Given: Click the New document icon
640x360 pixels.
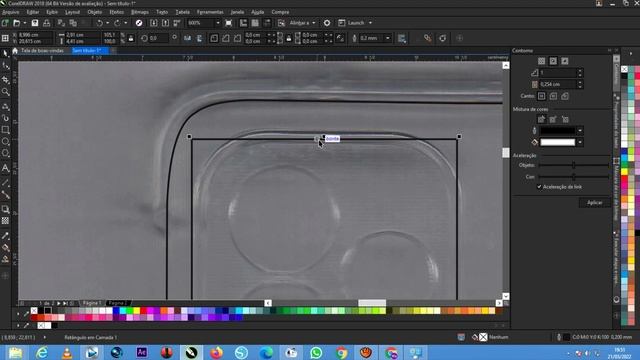Looking at the screenshot, I should (x=5, y=23).
